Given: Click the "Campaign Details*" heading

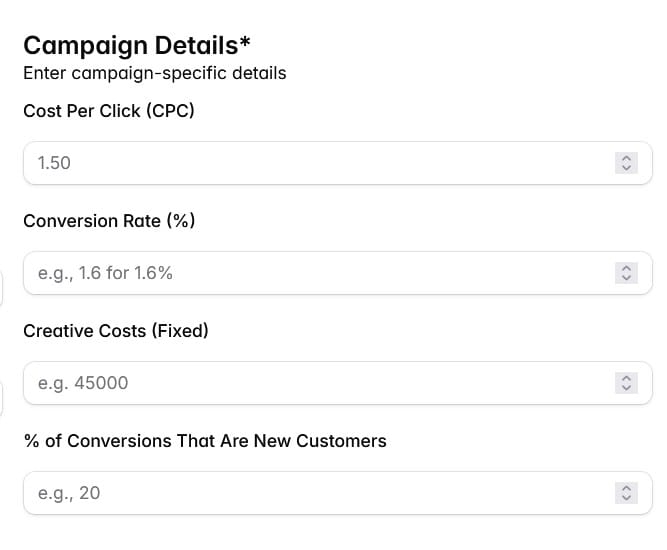Looking at the screenshot, I should pyautogui.click(x=137, y=45).
